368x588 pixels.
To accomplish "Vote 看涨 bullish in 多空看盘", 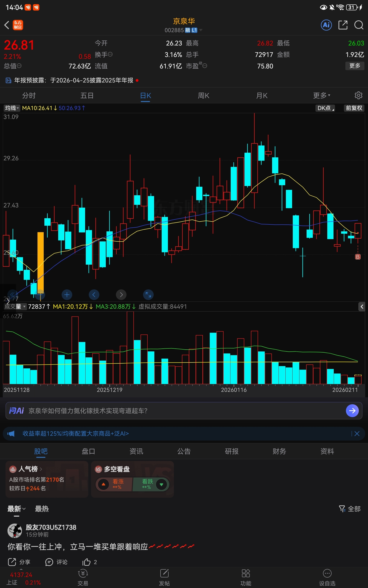I will coord(114,484).
